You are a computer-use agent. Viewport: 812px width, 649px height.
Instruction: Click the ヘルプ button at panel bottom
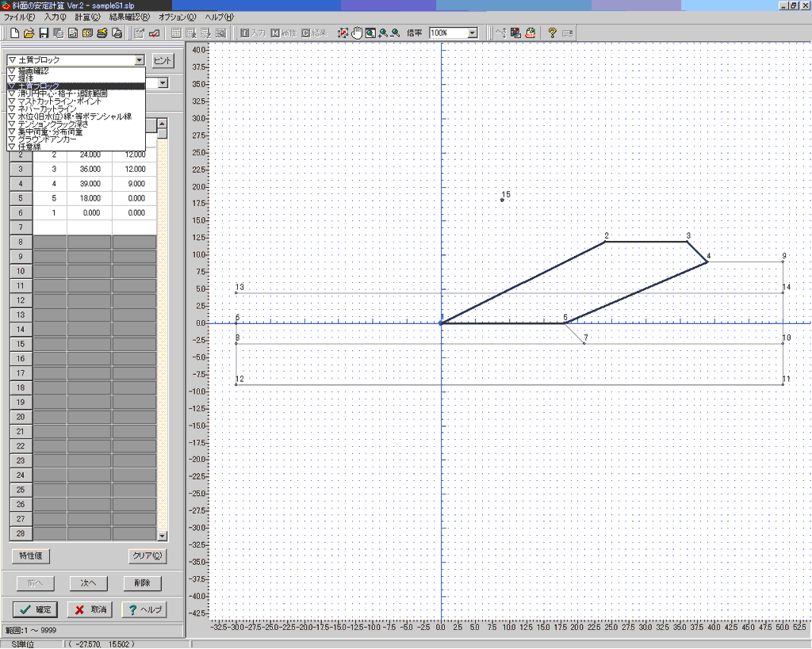click(144, 609)
